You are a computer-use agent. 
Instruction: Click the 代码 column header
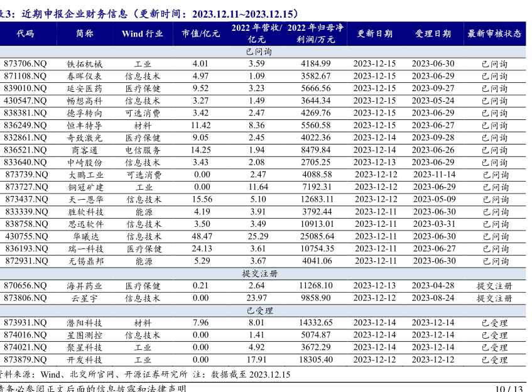point(26,33)
